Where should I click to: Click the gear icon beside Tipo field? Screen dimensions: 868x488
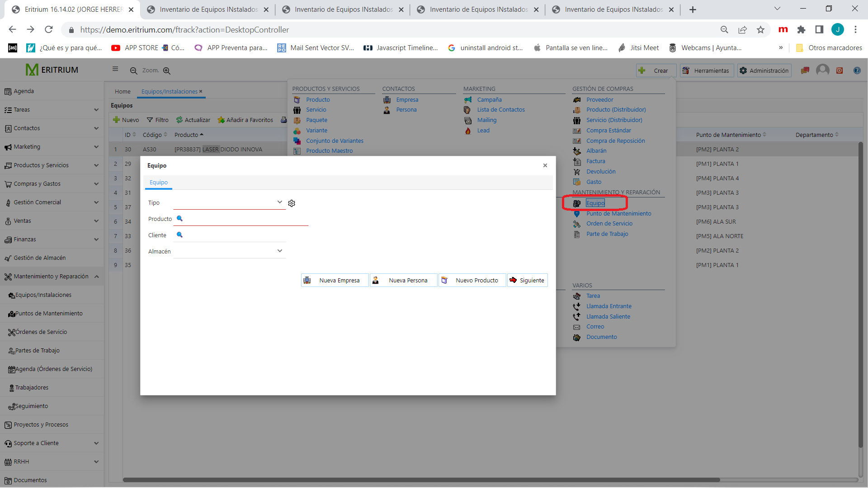[292, 203]
